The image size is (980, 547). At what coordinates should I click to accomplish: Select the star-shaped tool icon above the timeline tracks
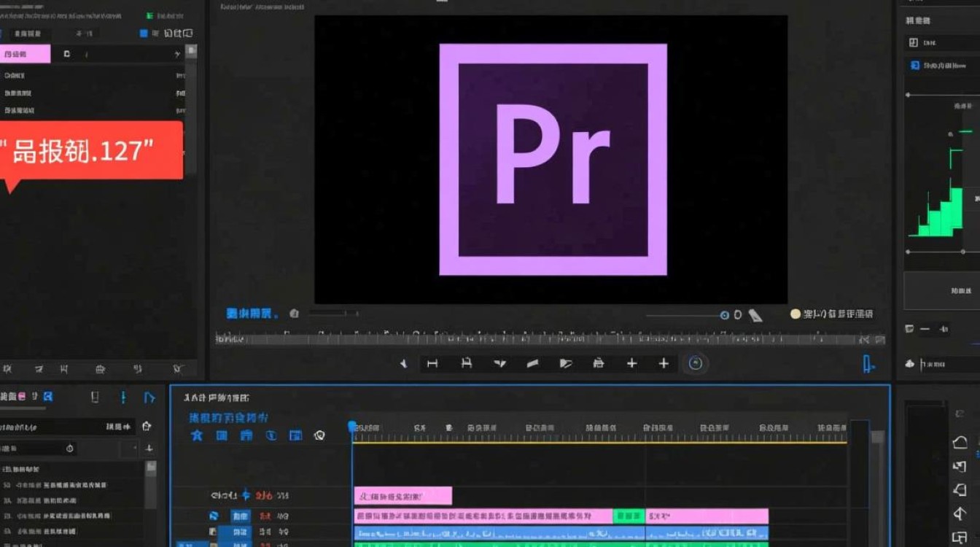point(196,435)
